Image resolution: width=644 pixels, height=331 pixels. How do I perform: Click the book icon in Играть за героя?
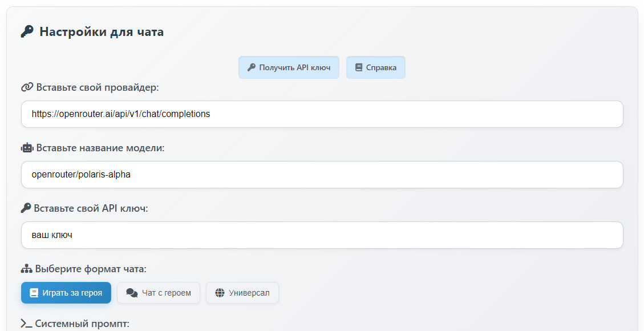(34, 293)
